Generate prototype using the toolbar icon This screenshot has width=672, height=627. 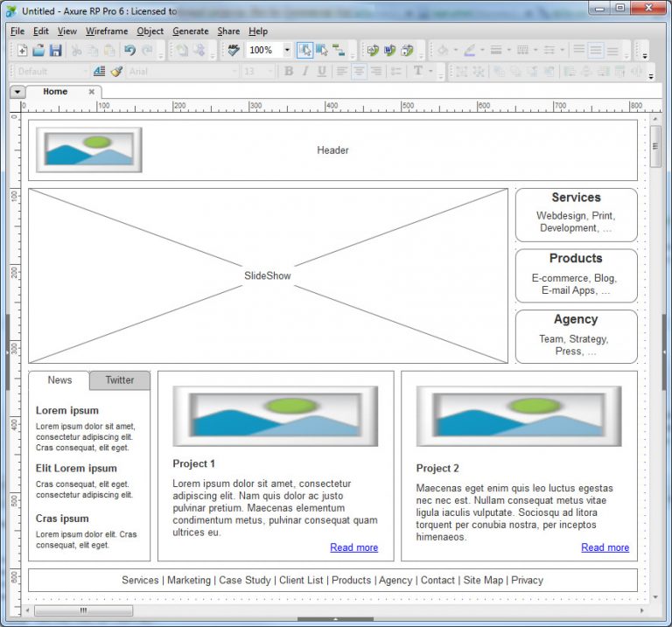[x=373, y=51]
